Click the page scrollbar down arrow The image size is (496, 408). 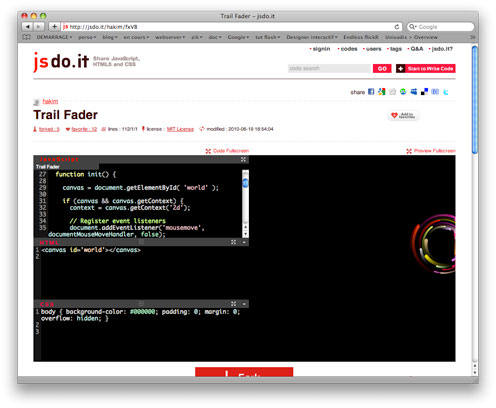(x=475, y=373)
